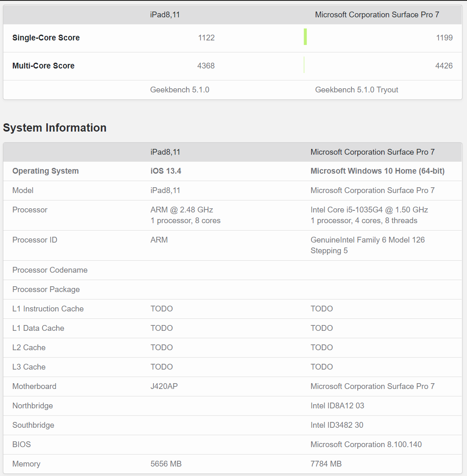This screenshot has width=467, height=476.
Task: Click the green single-core comparison bar
Action: (305, 37)
